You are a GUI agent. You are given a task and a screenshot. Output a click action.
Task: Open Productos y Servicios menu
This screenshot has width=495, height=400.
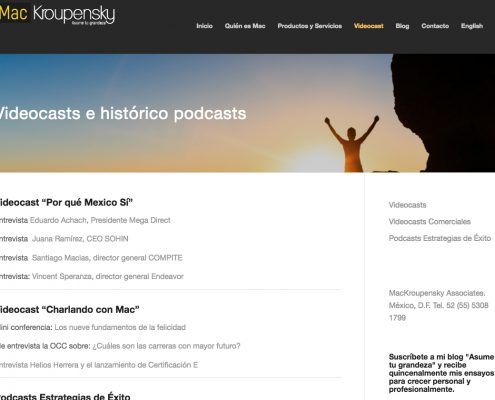[x=310, y=26]
